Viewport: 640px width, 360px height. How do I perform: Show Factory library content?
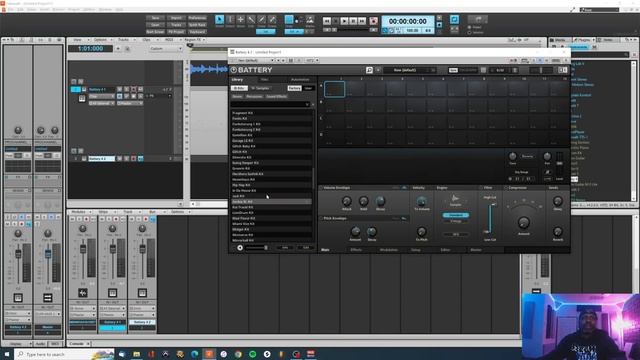click(x=294, y=88)
